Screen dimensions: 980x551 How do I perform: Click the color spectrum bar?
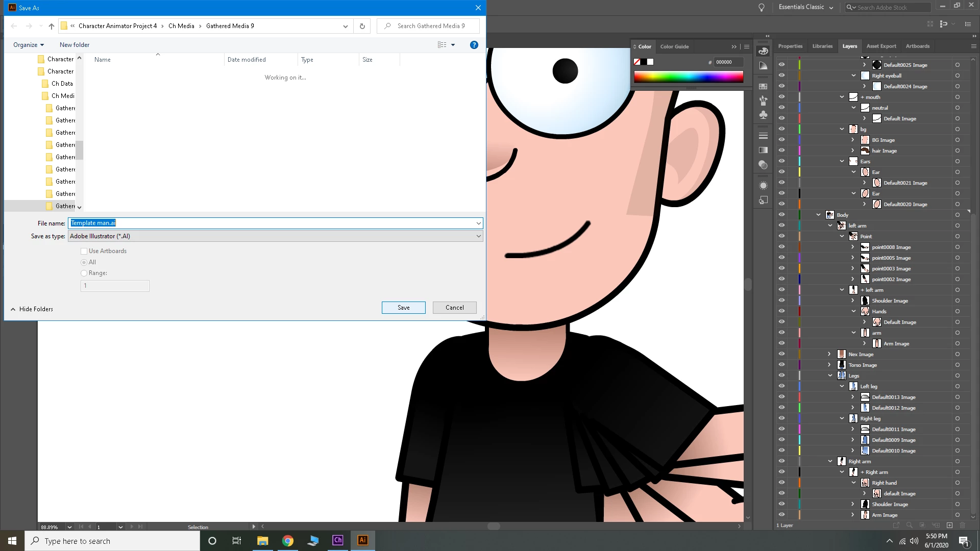pos(688,77)
